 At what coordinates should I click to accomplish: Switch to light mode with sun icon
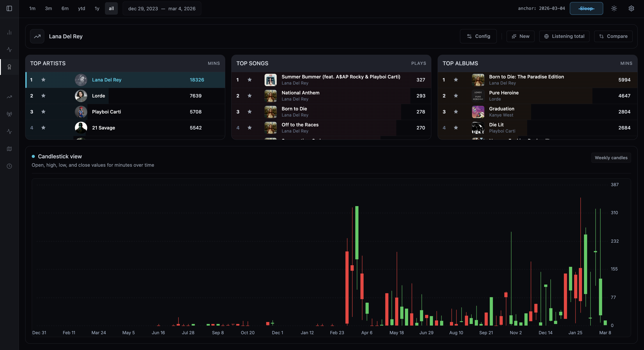coord(614,8)
